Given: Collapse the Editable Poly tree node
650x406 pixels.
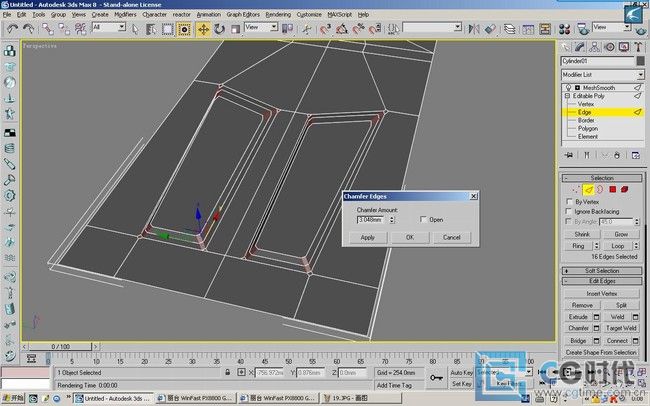Looking at the screenshot, I should click(x=568, y=96).
